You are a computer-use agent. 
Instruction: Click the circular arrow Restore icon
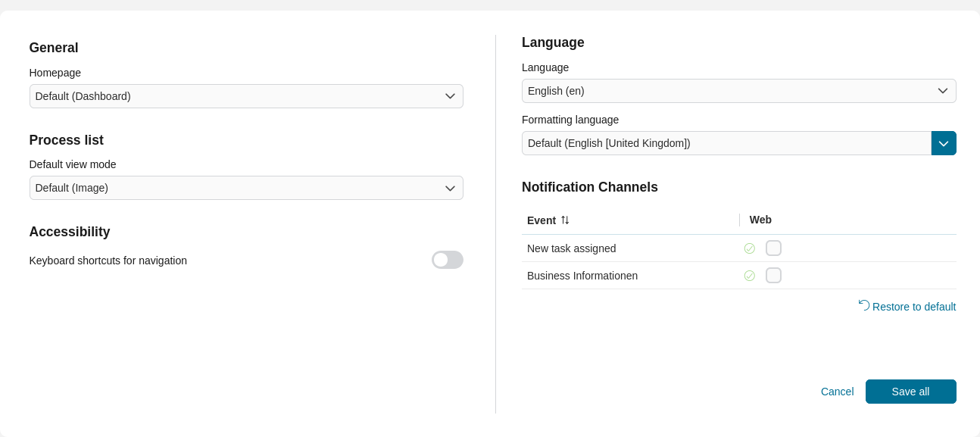(x=863, y=304)
